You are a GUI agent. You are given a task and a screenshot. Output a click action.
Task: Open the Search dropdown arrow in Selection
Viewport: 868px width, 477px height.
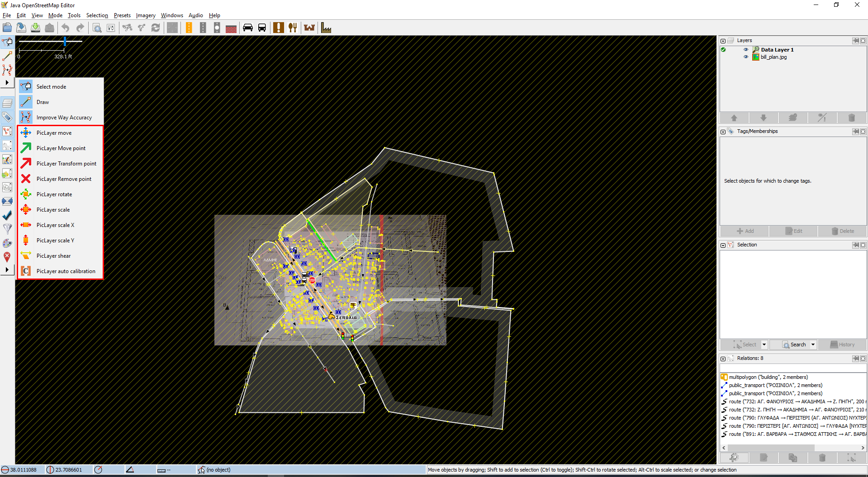click(x=813, y=345)
